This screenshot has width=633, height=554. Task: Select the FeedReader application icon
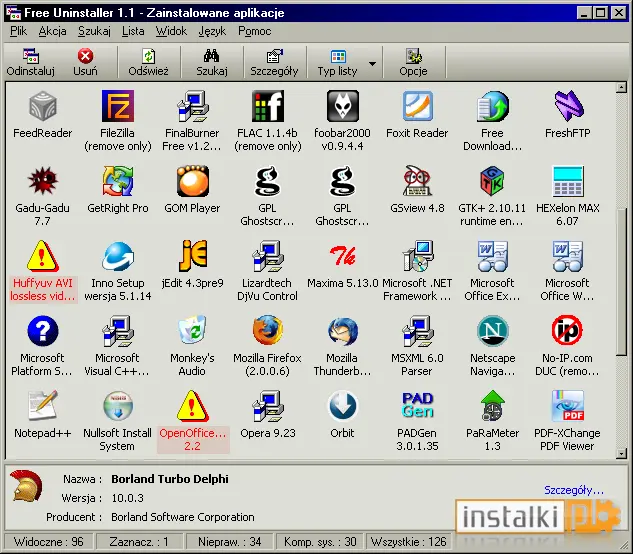coord(43,107)
